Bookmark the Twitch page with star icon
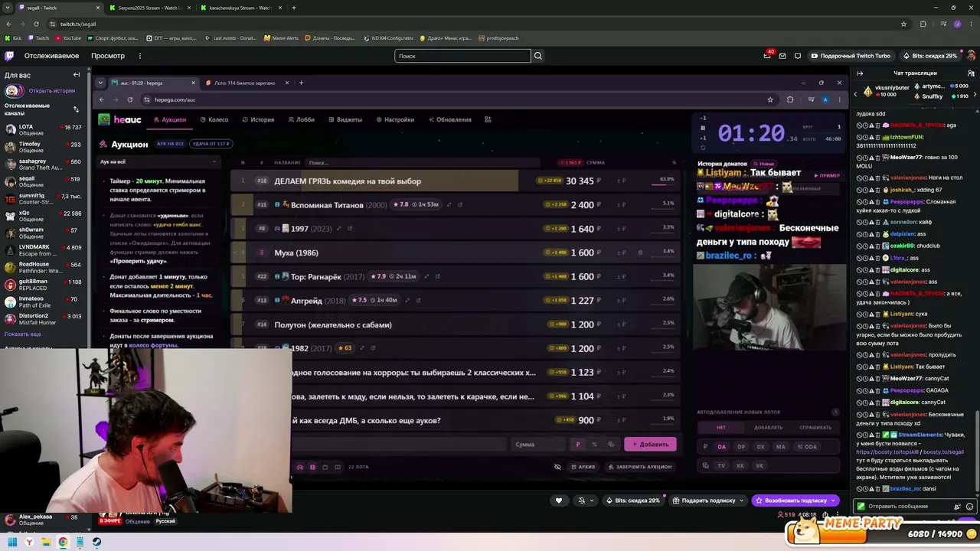Screen dimensions: 980x551 tap(904, 24)
